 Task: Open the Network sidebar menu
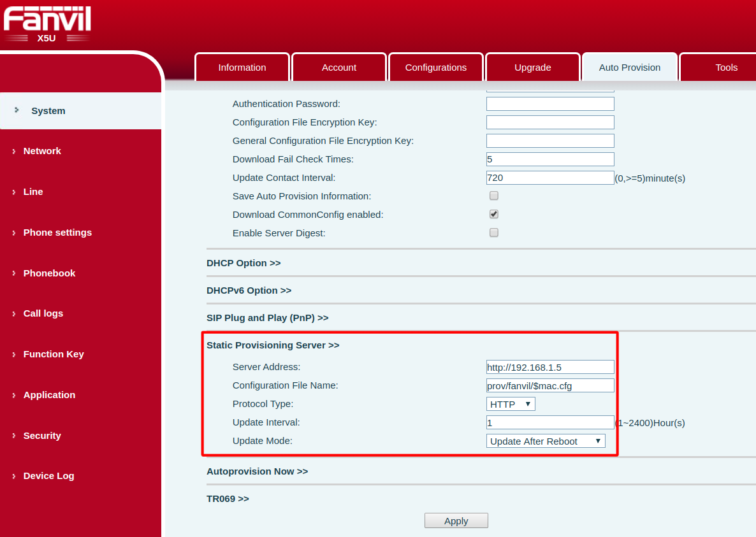(42, 151)
